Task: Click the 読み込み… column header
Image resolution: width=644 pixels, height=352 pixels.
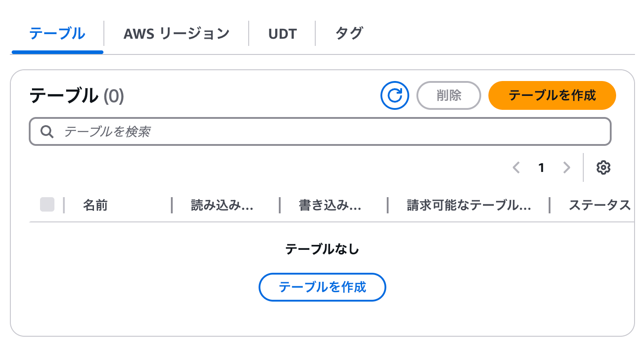Action: [x=222, y=206]
